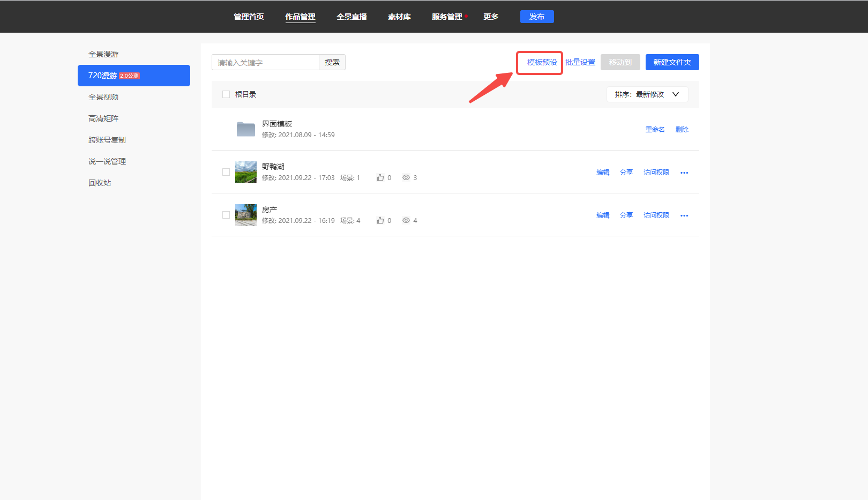The width and height of the screenshot is (868, 500).
Task: Click the eye views icon for 野鸭湖
Action: pyautogui.click(x=406, y=177)
